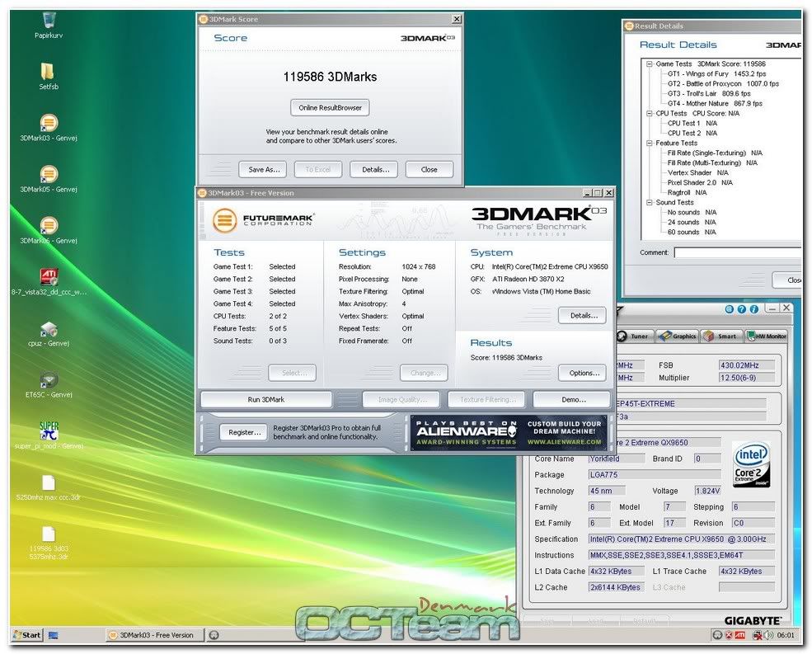Switch to the Tuner tab
The image size is (812, 654).
coord(636,336)
